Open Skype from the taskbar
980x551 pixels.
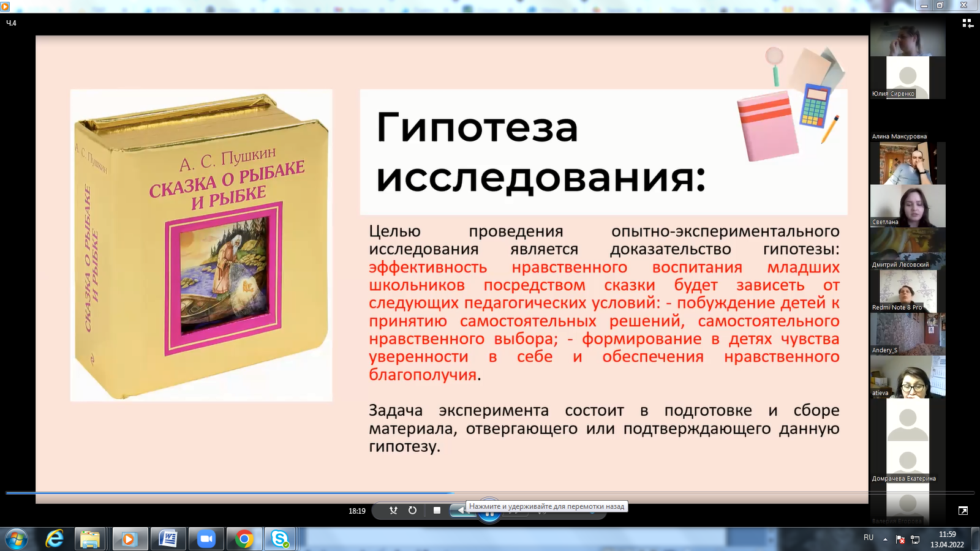pyautogui.click(x=281, y=539)
